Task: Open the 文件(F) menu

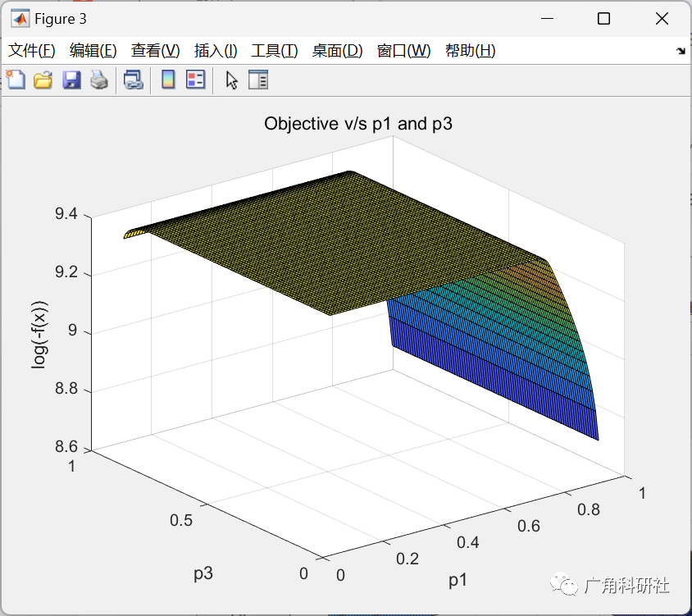Action: click(x=32, y=50)
